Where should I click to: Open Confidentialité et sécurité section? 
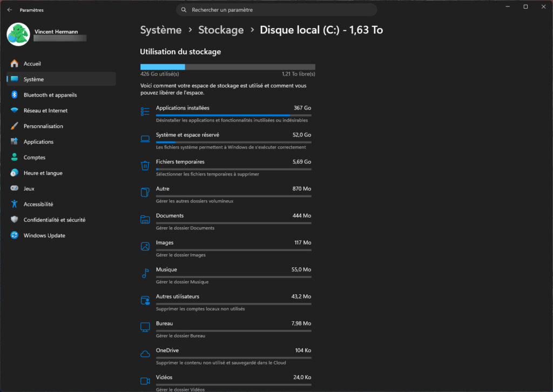(x=55, y=220)
